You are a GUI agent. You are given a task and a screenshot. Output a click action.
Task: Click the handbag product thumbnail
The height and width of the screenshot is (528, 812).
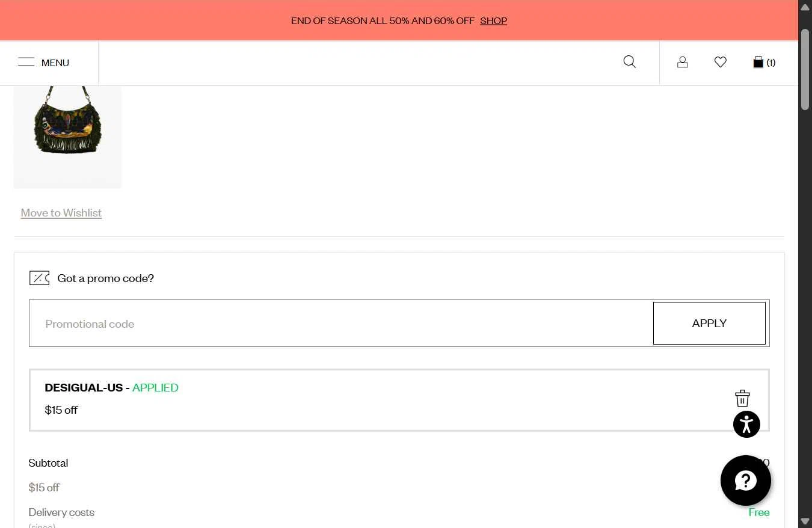[67, 137]
